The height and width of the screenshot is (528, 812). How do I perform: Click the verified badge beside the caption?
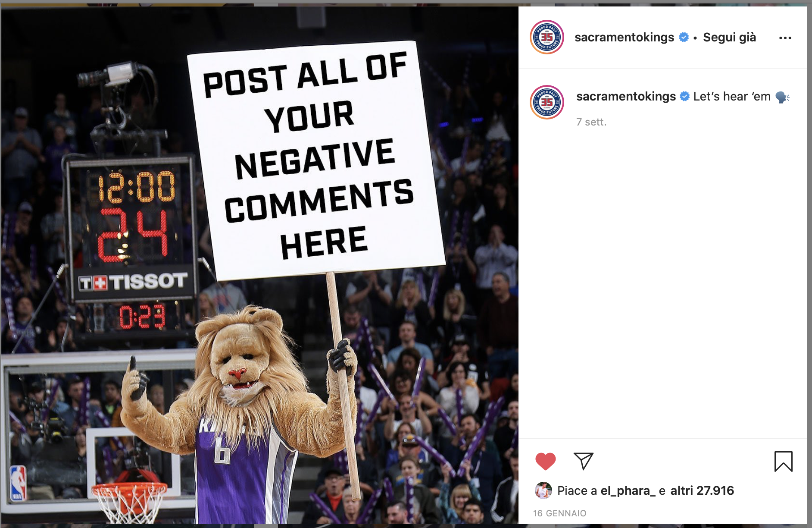(x=684, y=97)
